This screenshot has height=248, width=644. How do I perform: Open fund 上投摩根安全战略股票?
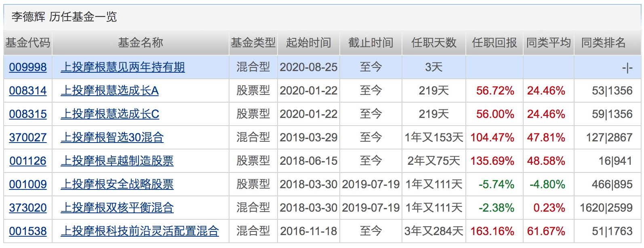point(117,184)
